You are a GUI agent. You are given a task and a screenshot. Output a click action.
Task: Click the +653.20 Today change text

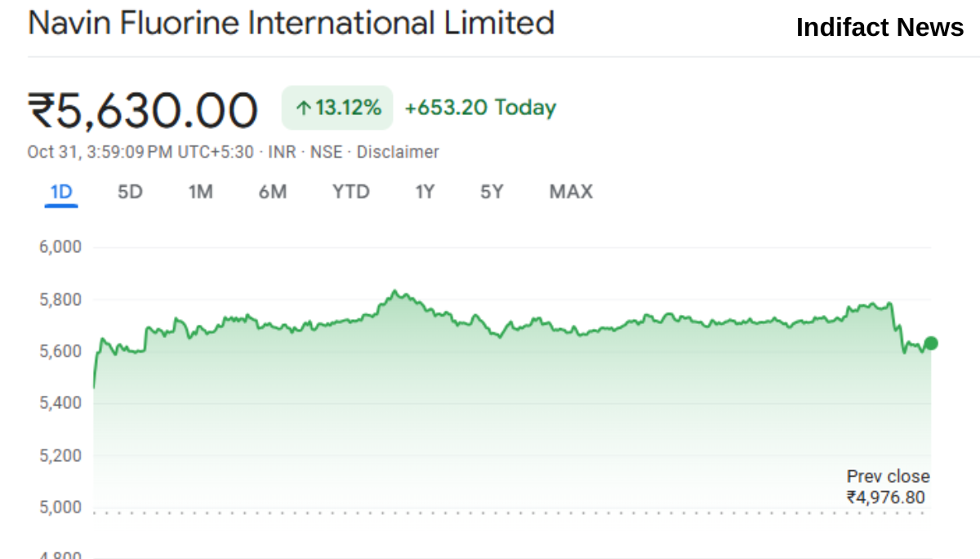(x=480, y=108)
